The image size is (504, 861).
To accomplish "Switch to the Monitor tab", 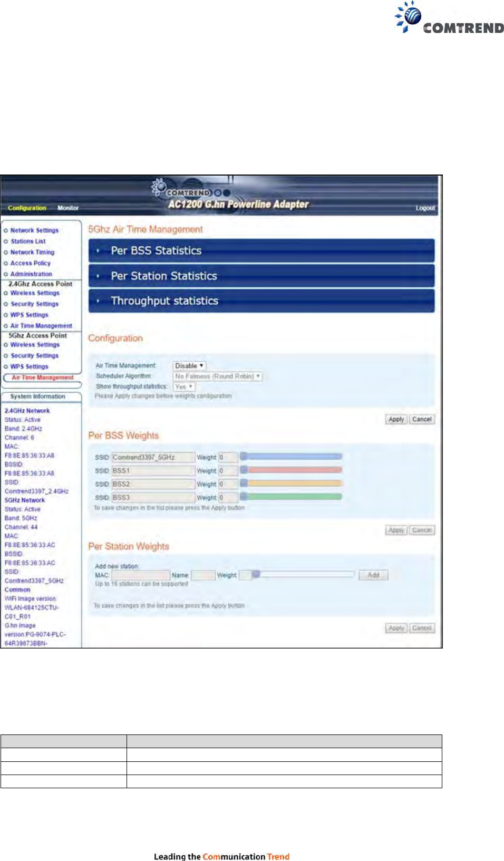I will (68, 208).
